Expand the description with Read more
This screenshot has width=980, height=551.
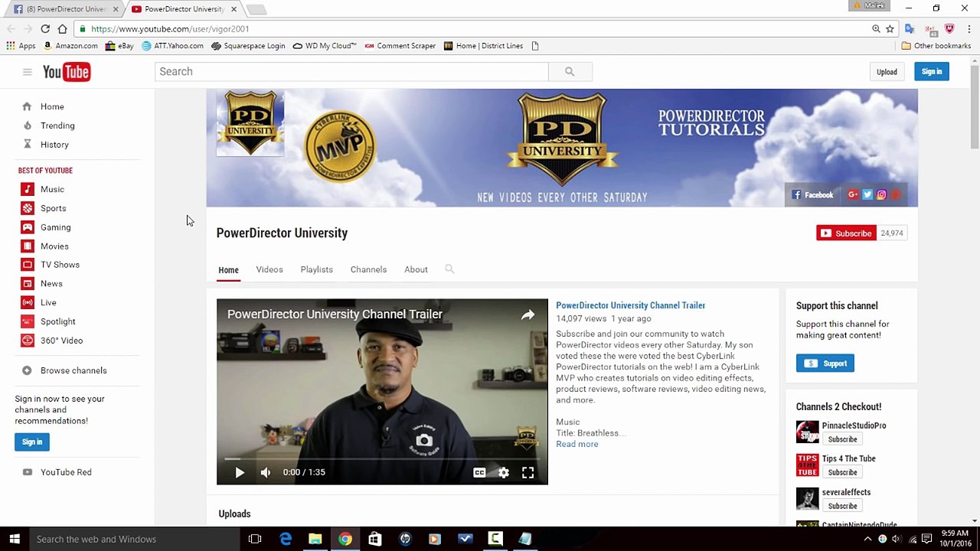577,445
